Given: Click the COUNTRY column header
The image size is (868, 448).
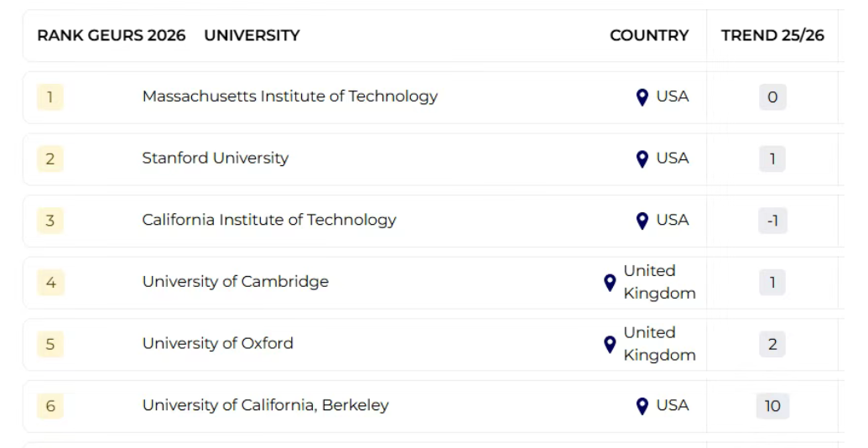Looking at the screenshot, I should [x=648, y=35].
